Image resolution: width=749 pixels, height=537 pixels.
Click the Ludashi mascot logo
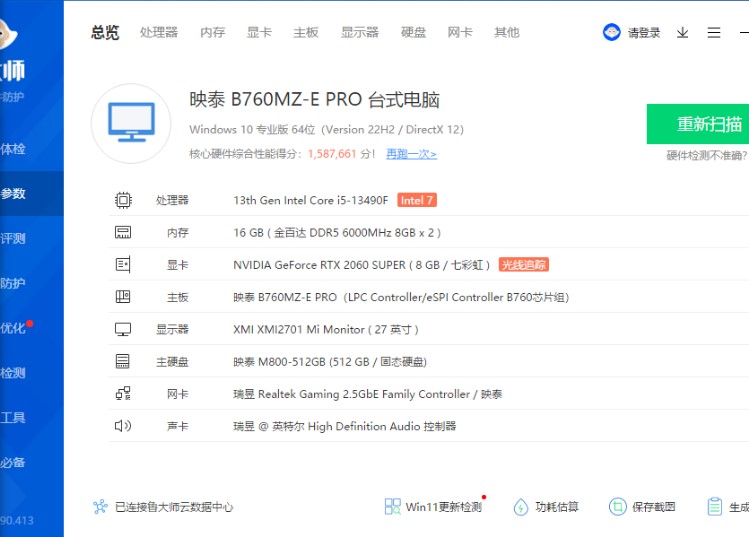8,33
